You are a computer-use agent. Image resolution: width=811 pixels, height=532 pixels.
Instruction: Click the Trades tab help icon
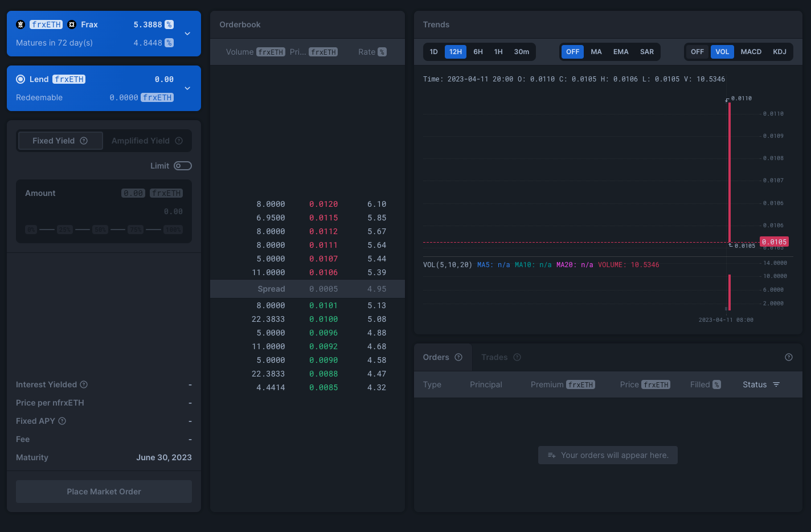[x=517, y=357]
